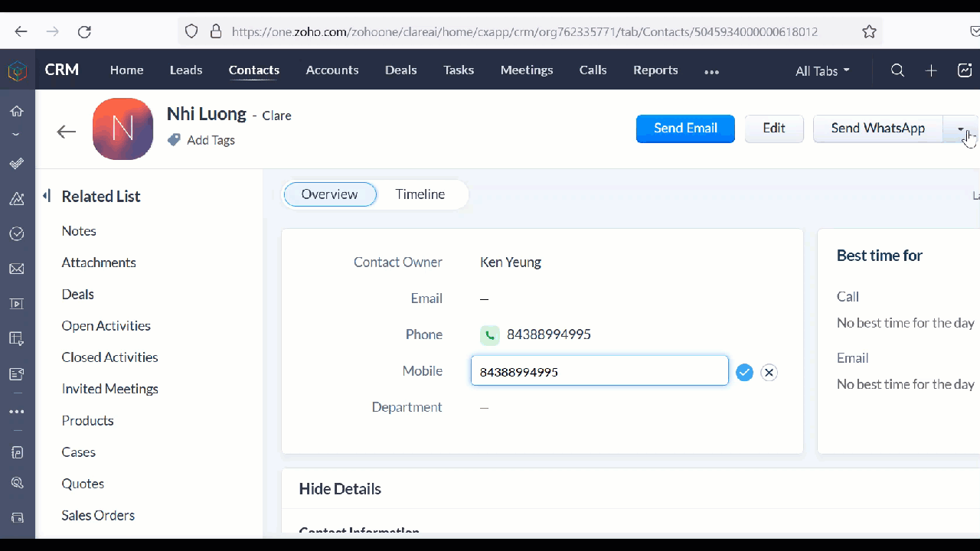Open the Zoho One app logo
Viewport: 980px width, 551px height.
pos(17,70)
